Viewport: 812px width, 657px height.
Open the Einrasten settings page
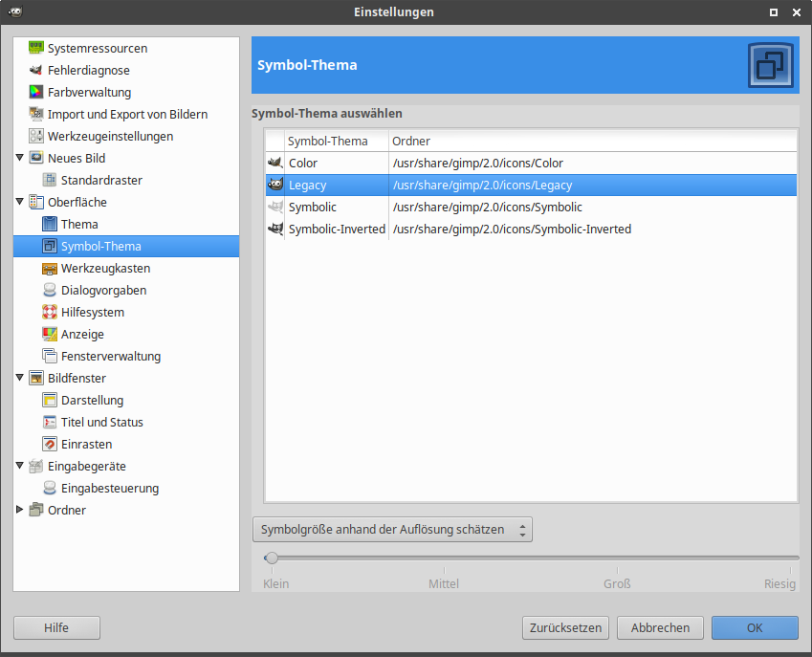click(86, 444)
